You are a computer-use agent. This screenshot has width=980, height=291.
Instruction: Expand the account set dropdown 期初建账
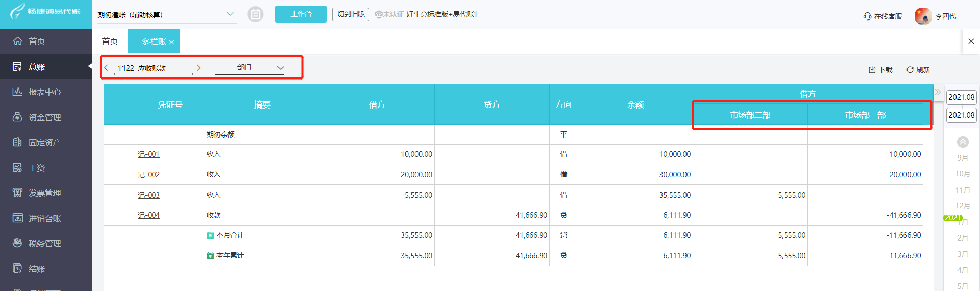pos(230,14)
